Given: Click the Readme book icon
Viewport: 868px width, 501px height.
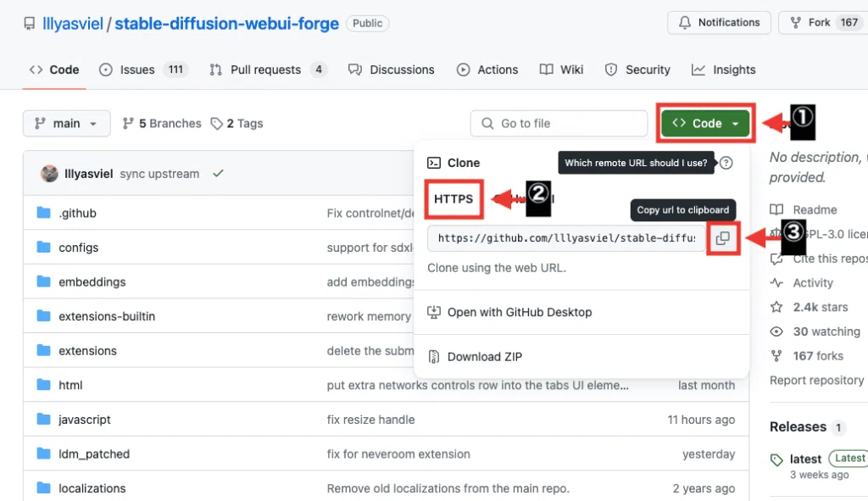Looking at the screenshot, I should pyautogui.click(x=776, y=210).
